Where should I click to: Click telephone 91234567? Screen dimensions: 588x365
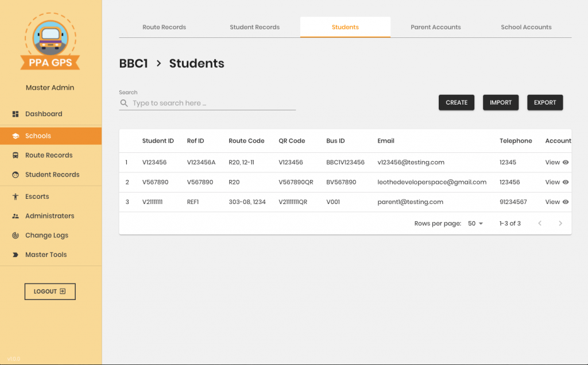[513, 202]
